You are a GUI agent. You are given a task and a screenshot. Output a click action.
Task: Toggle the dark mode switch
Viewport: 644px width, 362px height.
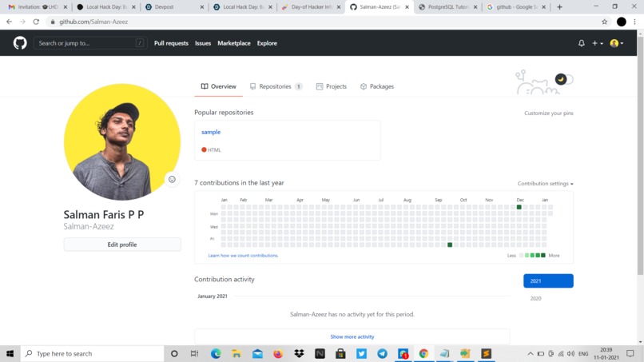[564, 79]
